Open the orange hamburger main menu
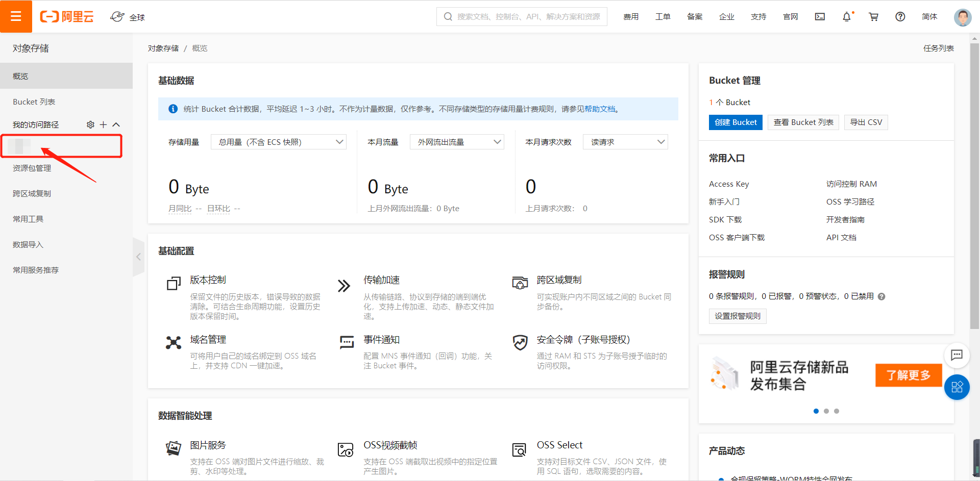The width and height of the screenshot is (980, 481). 16,16
